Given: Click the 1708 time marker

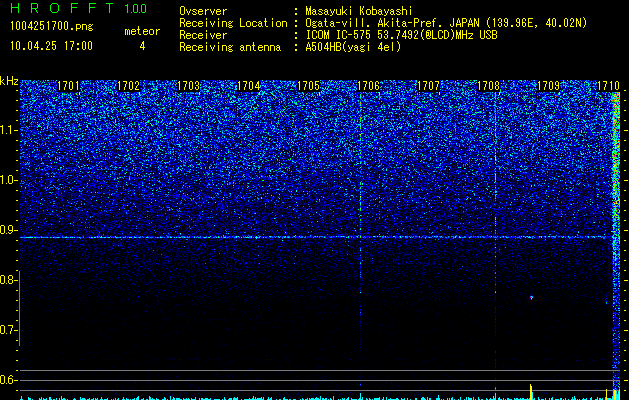Looking at the screenshot, I should click(x=489, y=86).
